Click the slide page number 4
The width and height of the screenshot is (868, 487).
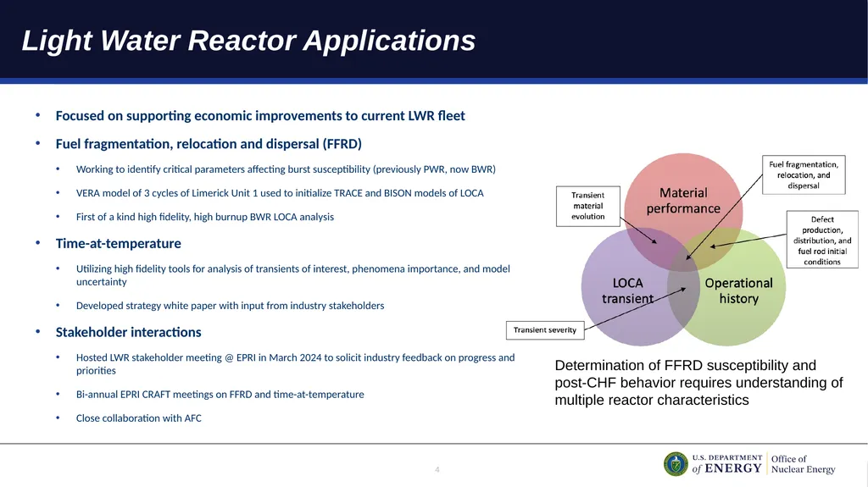437,469
